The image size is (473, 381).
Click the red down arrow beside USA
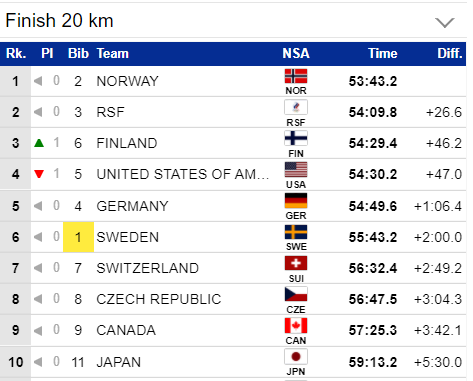[39, 174]
